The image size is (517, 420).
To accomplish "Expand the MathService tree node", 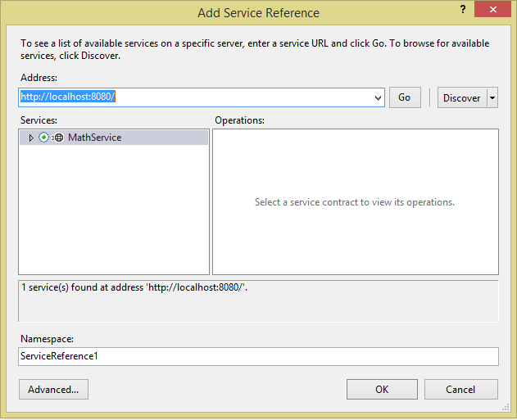I will (32, 138).
